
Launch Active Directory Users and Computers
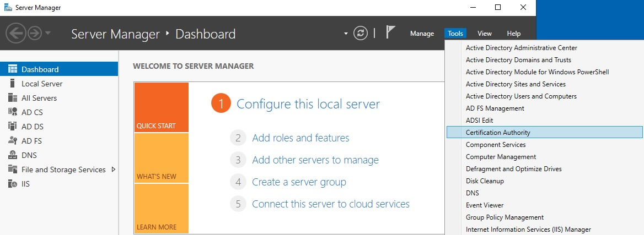pyautogui.click(x=521, y=96)
